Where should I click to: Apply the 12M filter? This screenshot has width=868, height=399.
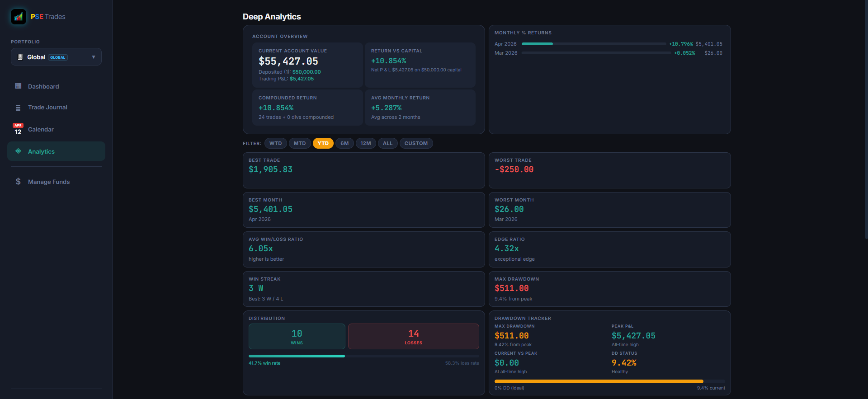tap(365, 143)
